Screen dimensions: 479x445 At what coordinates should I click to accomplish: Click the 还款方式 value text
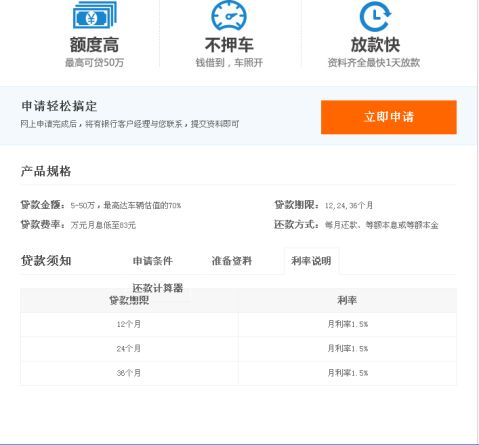[x=382, y=225]
